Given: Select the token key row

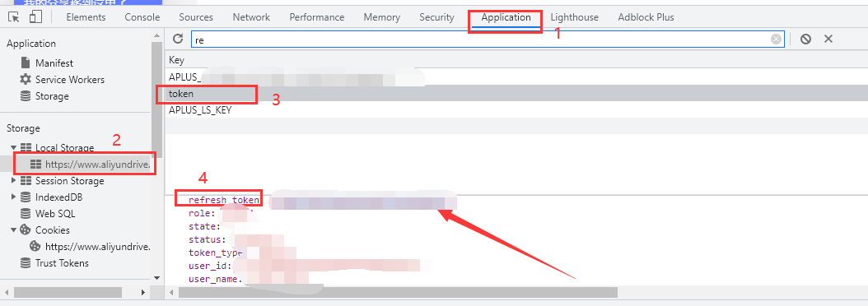Looking at the screenshot, I should tap(516, 94).
